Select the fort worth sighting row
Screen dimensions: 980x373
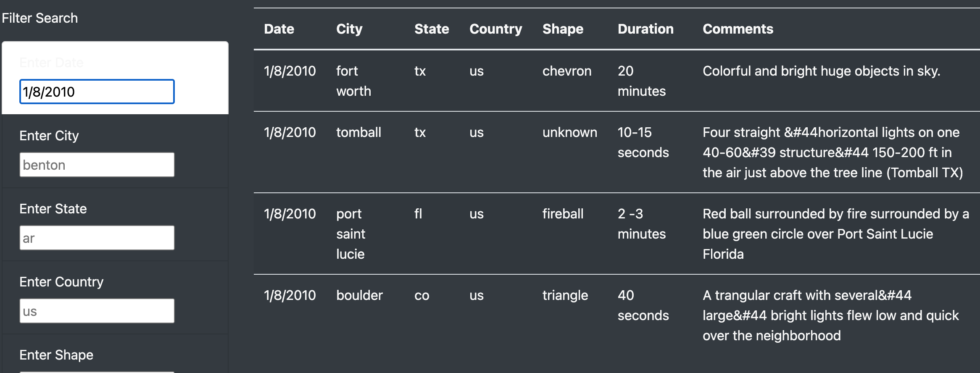click(588, 81)
